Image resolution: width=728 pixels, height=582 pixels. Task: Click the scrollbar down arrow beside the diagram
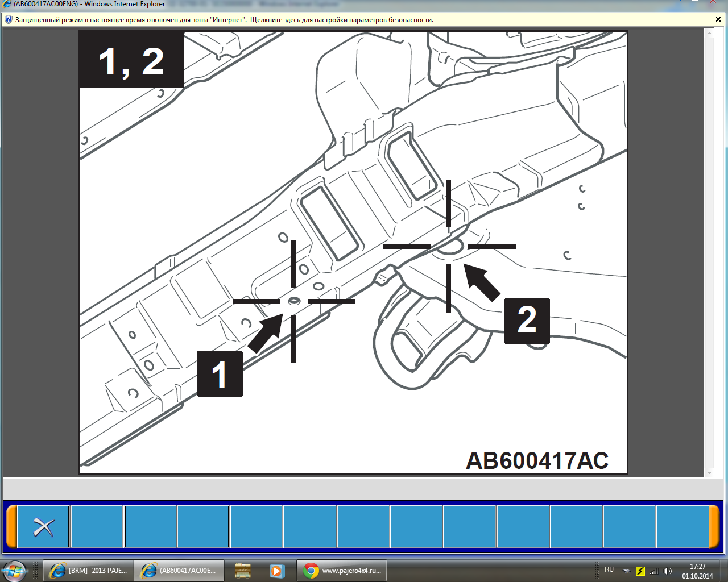709,473
